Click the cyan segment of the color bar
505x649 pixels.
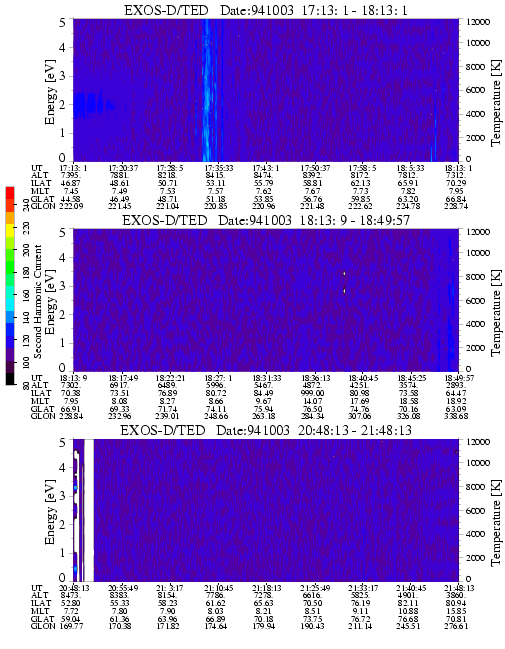[x=10, y=304]
